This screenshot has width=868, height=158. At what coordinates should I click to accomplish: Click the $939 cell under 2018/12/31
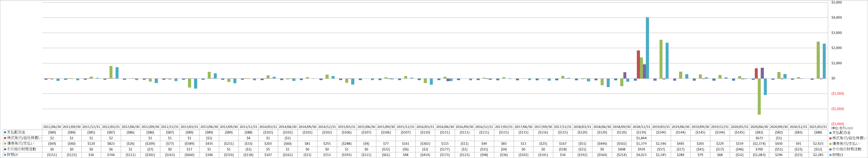click(x=641, y=149)
